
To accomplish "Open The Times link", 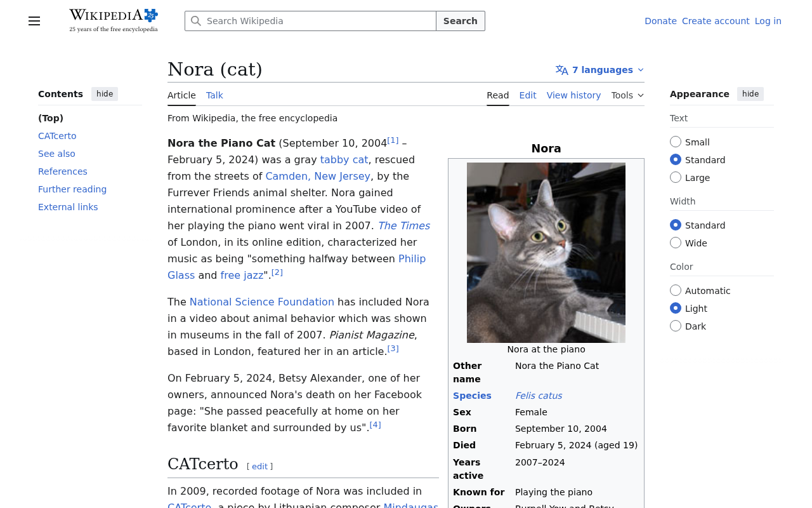I will coord(403,225).
